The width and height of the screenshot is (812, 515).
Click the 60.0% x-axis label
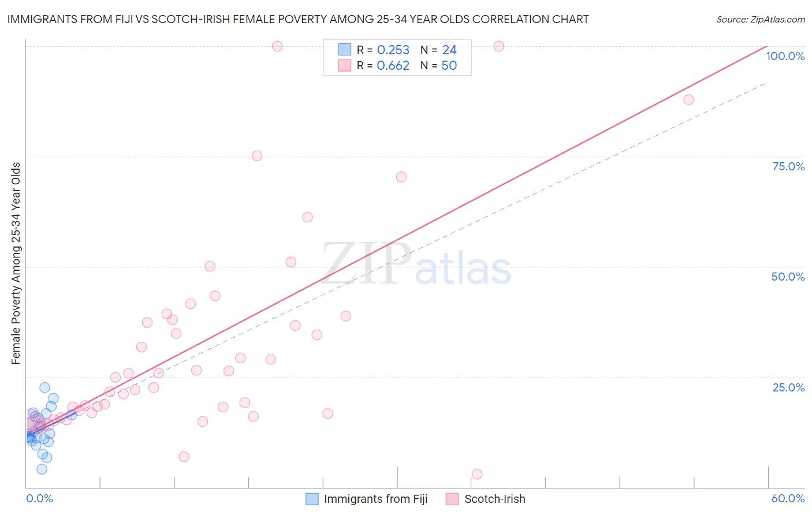[x=788, y=498]
